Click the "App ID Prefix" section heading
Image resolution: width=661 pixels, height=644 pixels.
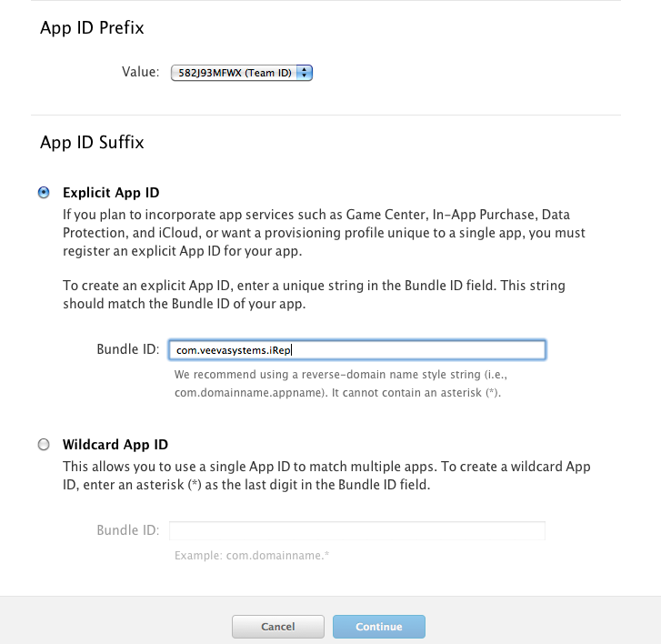[x=92, y=28]
